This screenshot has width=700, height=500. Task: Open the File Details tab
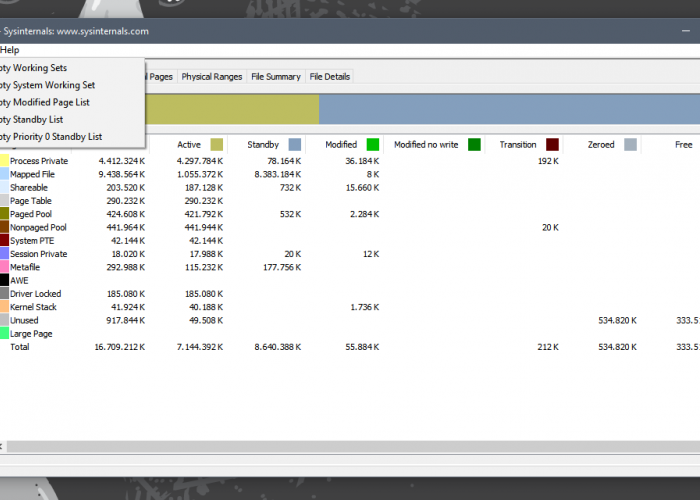click(329, 77)
